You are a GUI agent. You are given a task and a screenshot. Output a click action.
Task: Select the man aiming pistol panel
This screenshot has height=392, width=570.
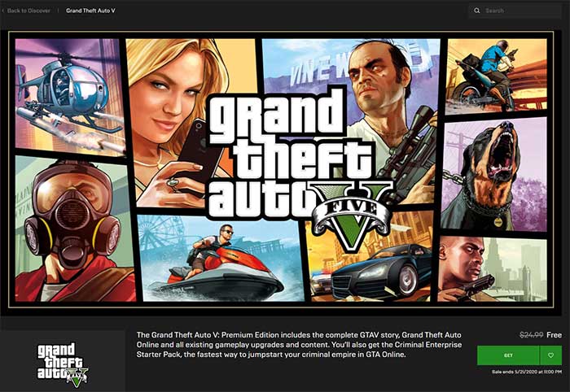tap(493, 269)
